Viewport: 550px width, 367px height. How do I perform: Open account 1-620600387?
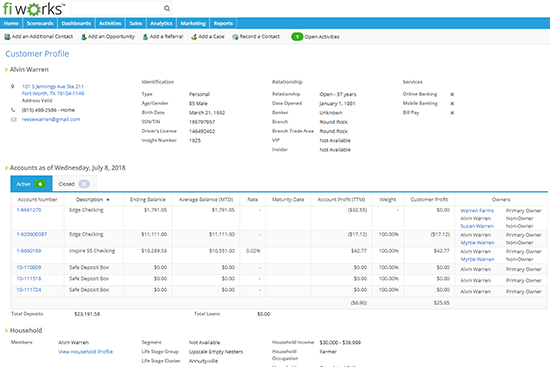(x=32, y=234)
